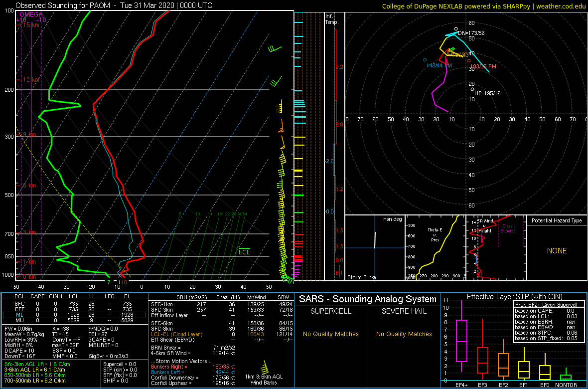Click the 3-6km AGL LR lapse rate line

(x=35, y=370)
